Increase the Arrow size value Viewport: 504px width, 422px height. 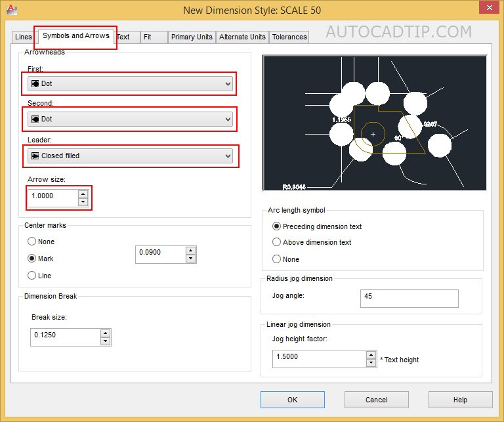(x=83, y=194)
